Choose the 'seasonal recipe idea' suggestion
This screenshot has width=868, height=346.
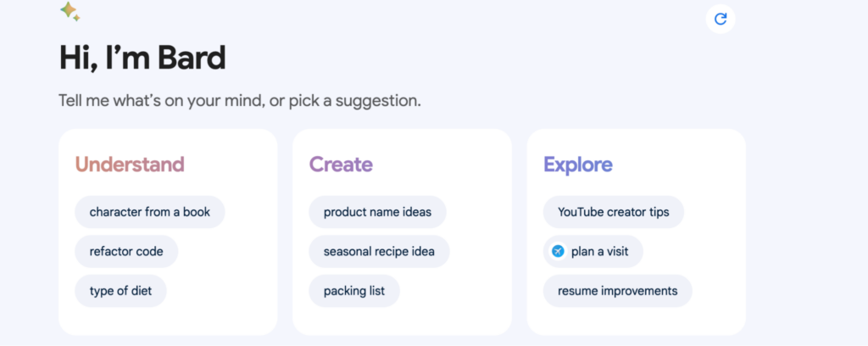point(379,251)
